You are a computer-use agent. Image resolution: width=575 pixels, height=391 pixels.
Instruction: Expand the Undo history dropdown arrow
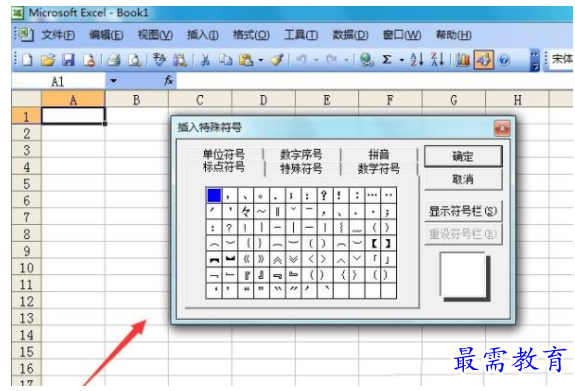[x=316, y=60]
